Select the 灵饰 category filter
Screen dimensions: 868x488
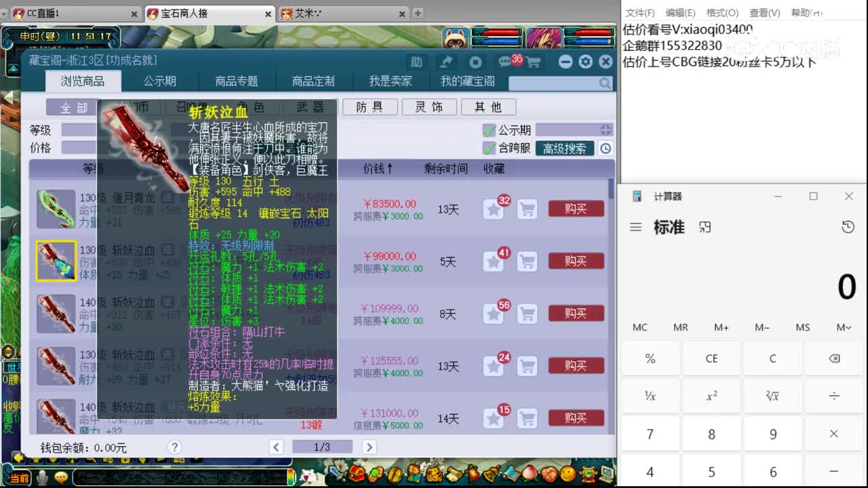429,107
